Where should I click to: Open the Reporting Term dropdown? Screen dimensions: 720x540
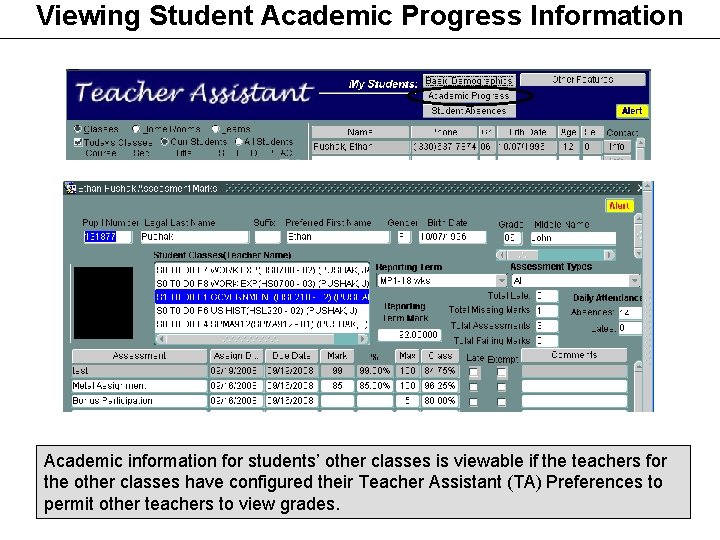click(501, 281)
